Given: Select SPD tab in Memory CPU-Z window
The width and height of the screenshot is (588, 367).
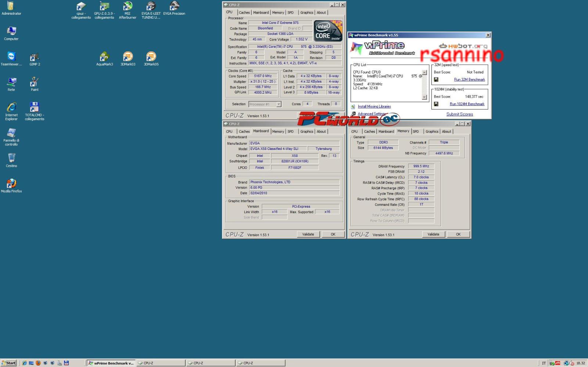Looking at the screenshot, I should pos(416,132).
